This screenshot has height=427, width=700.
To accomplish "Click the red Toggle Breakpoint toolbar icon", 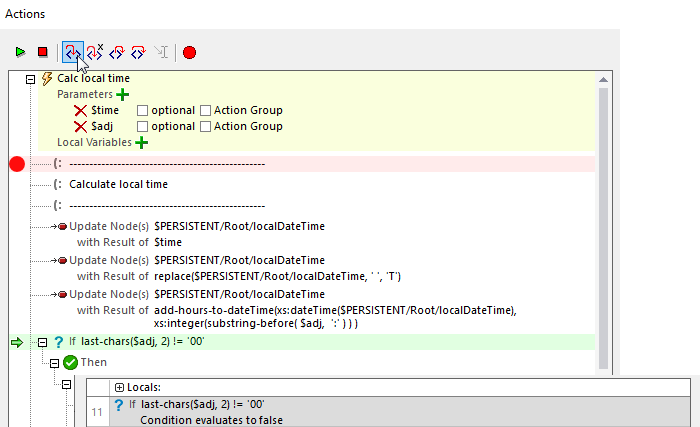I will [x=189, y=52].
